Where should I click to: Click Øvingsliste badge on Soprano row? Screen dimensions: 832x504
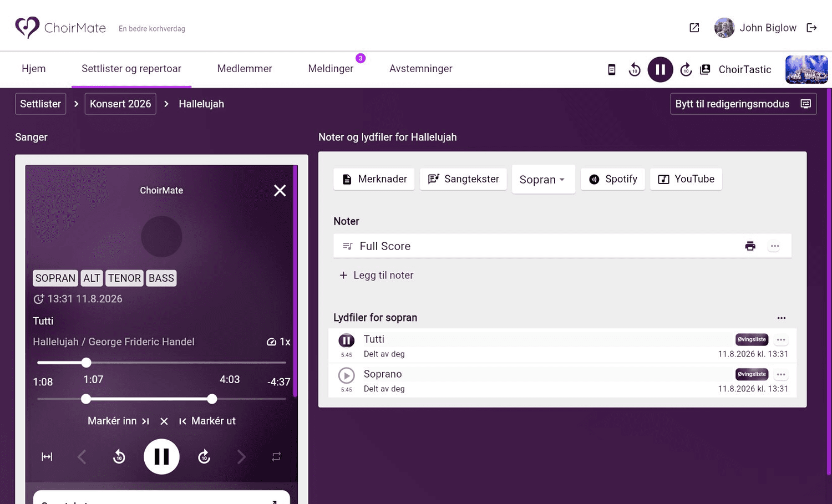[752, 374]
